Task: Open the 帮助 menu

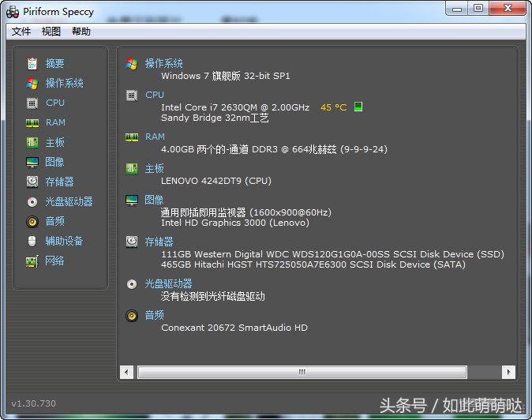Action: coord(81,32)
